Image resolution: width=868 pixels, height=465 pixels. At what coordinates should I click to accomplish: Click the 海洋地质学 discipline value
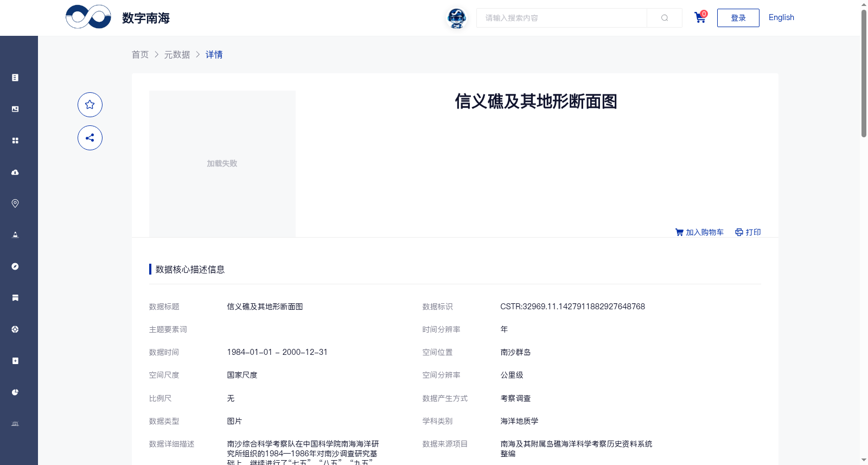tap(519, 421)
